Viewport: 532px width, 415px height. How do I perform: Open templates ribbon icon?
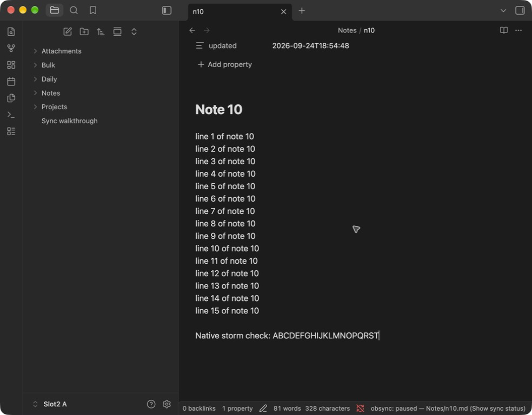pos(11,98)
